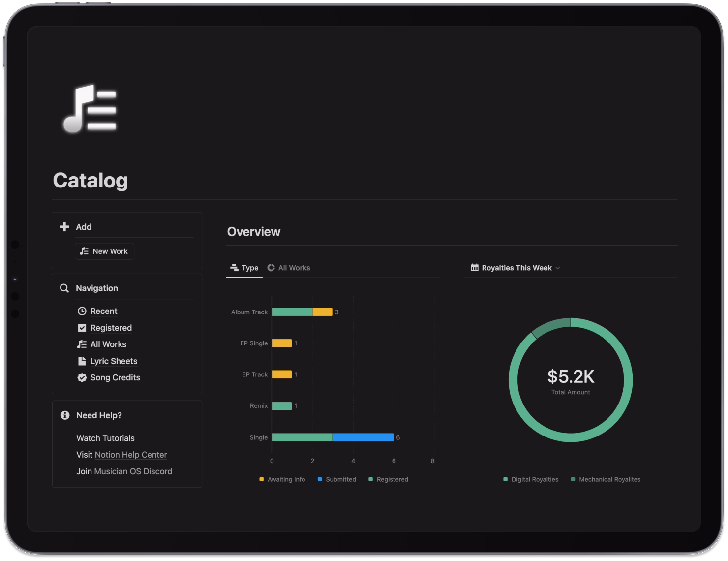The width and height of the screenshot is (728, 561).
Task: Switch to the Type chart tab
Action: coord(244,268)
